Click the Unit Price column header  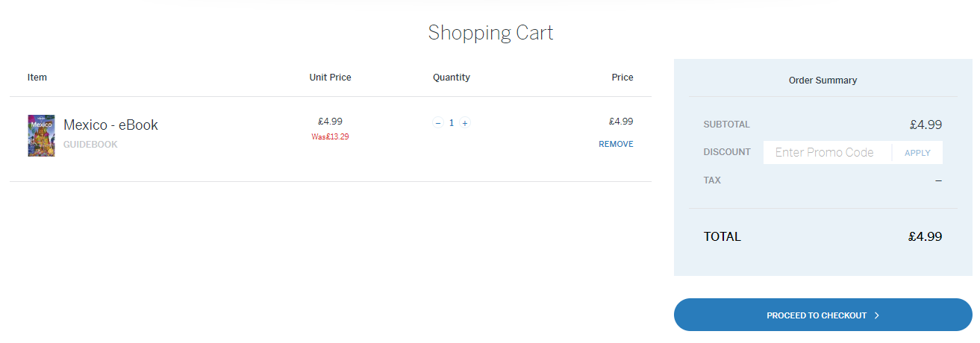pyautogui.click(x=330, y=78)
